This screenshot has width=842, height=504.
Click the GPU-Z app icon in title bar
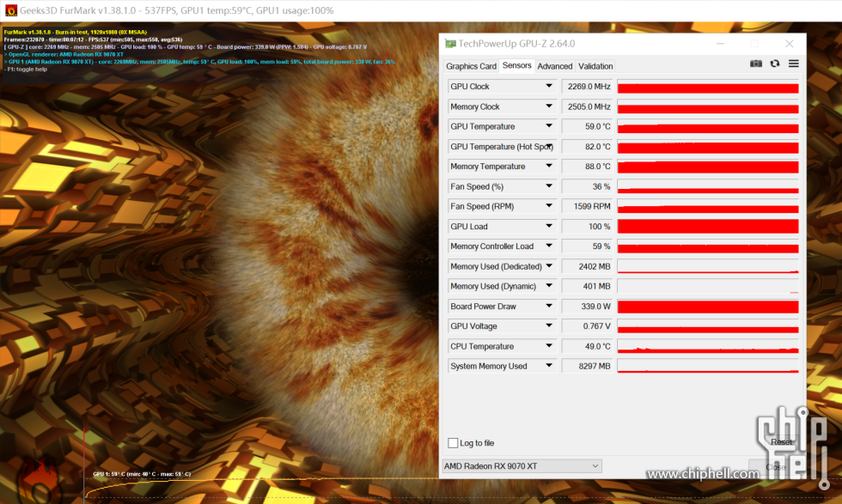pyautogui.click(x=450, y=44)
